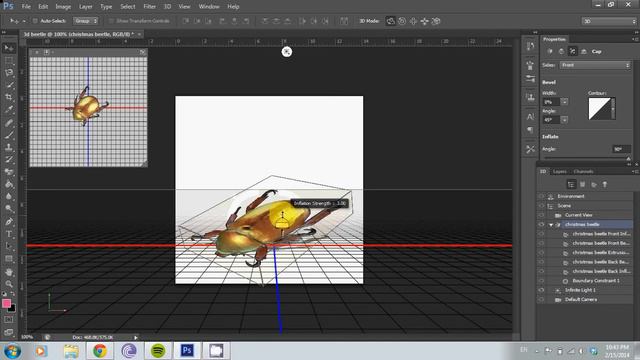Activate the Roll 3D object mode icon
Screen dimensions: 640x360
pos(402,21)
